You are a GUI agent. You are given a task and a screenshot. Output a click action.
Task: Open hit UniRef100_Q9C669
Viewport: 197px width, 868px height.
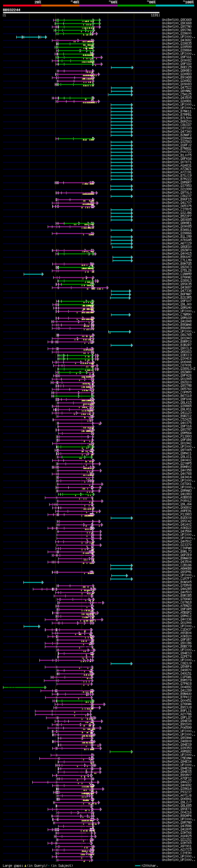pos(177,20)
